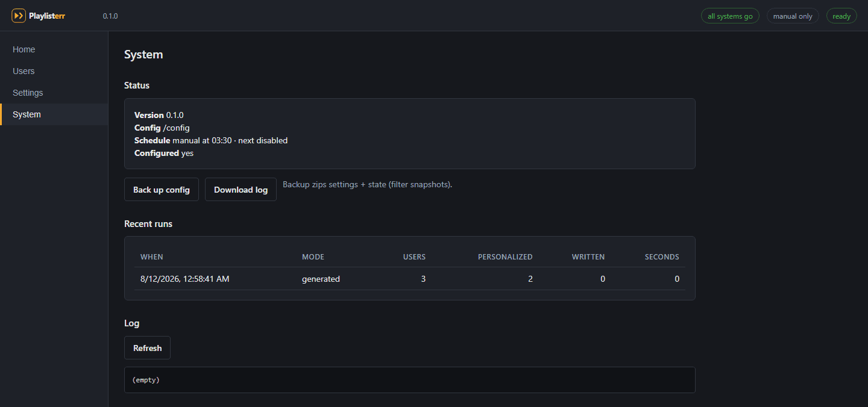Click the Schedule manual at 03:30 line
The image size is (868, 407).
click(x=211, y=140)
